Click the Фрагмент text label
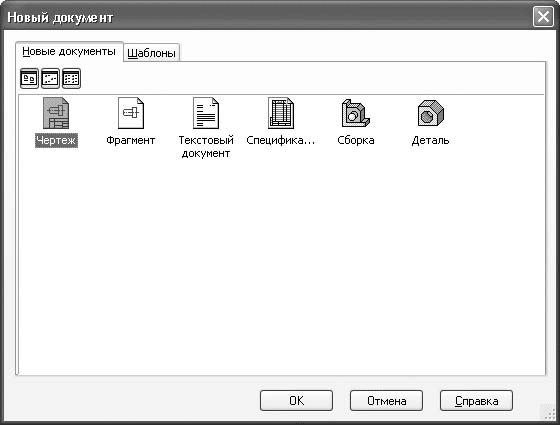 point(131,140)
